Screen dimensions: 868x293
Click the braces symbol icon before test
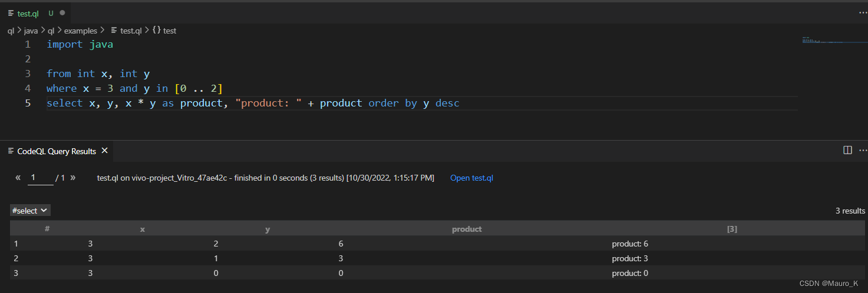tap(157, 31)
